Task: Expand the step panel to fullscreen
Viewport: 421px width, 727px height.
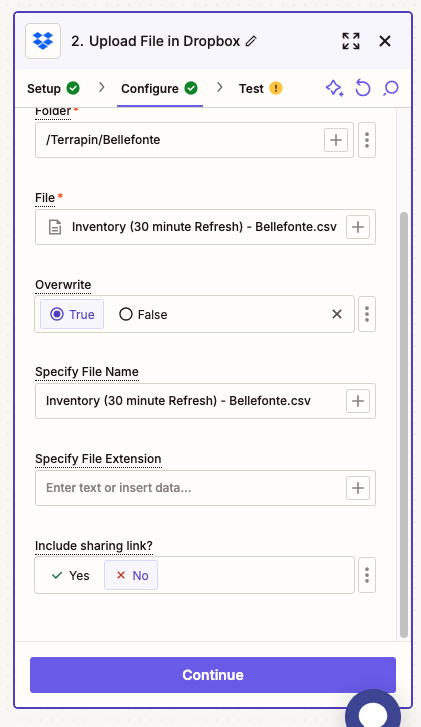Action: pos(351,41)
